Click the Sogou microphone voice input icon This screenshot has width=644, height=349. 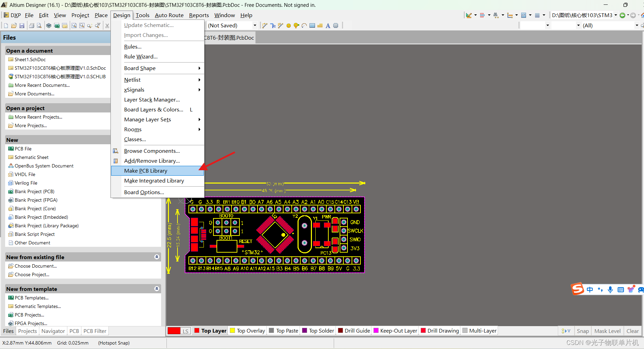tap(610, 290)
